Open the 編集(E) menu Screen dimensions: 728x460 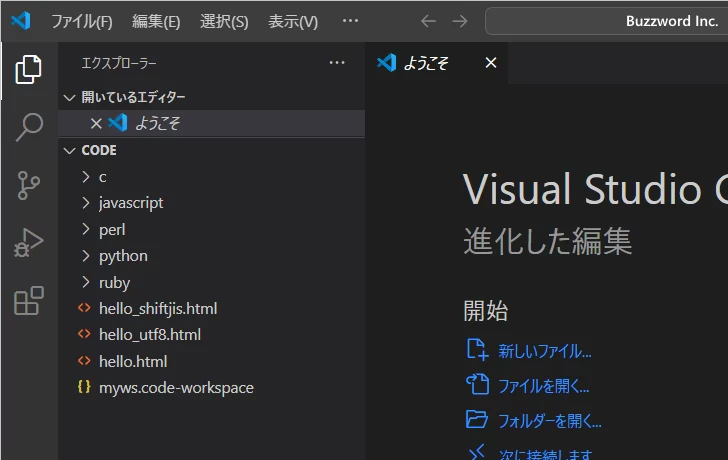tap(156, 21)
